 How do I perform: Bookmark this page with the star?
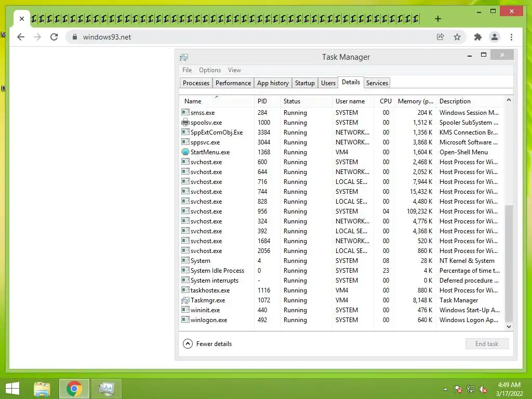[457, 37]
